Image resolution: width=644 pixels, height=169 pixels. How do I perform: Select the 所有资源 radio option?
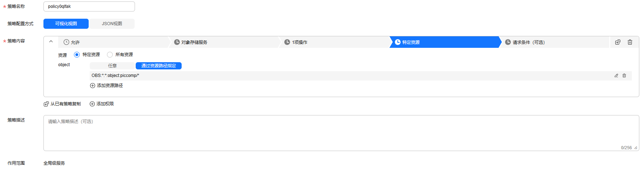[x=110, y=55]
